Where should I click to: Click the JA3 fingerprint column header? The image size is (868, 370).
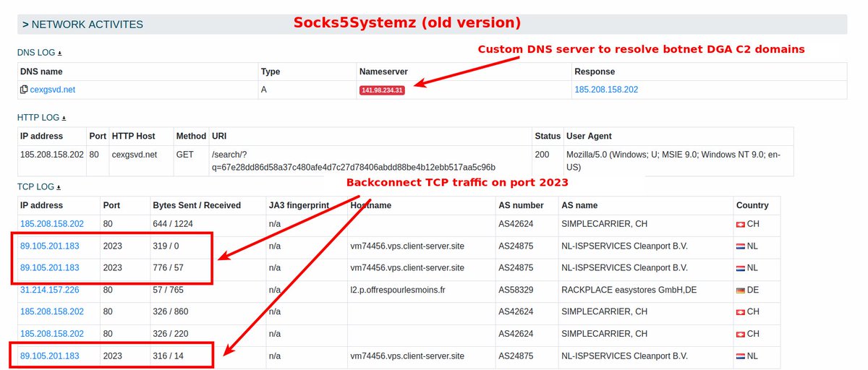pos(299,205)
